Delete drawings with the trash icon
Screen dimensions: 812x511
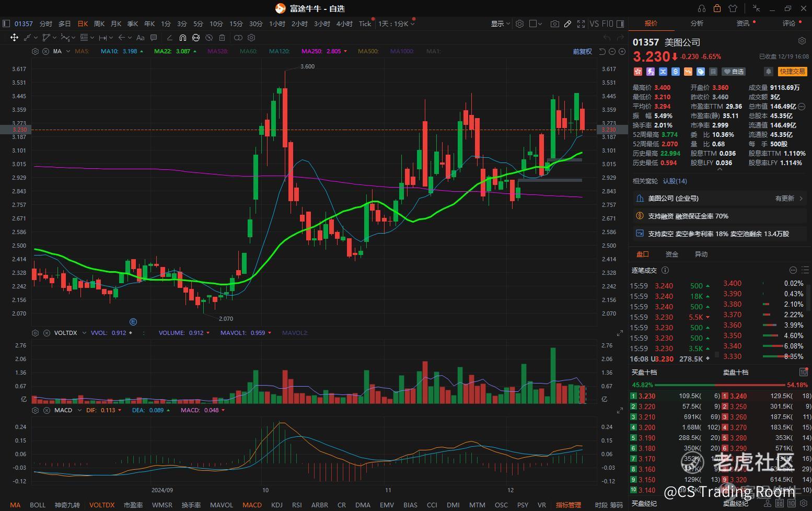[x=222, y=38]
